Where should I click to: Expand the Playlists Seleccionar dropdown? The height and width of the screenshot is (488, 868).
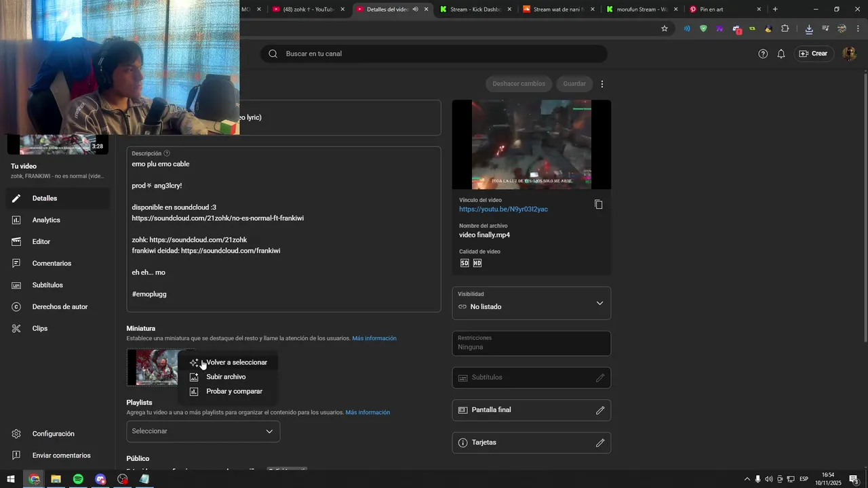[x=203, y=431]
